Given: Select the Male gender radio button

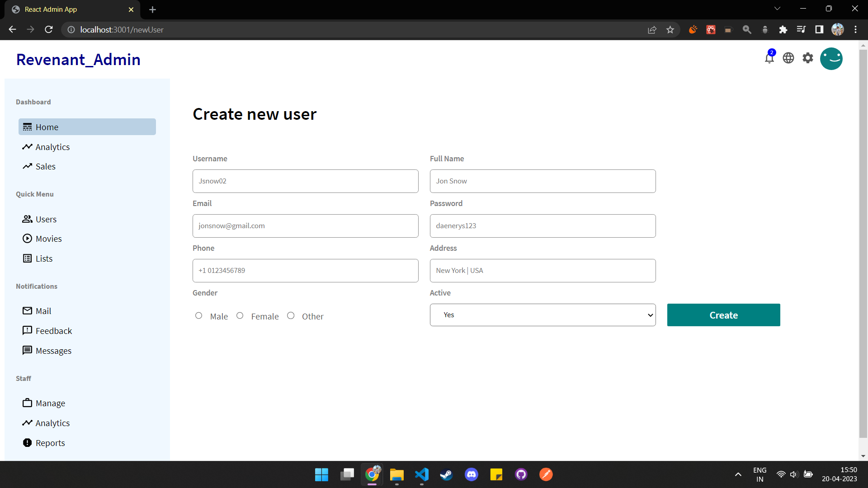Looking at the screenshot, I should 199,315.
